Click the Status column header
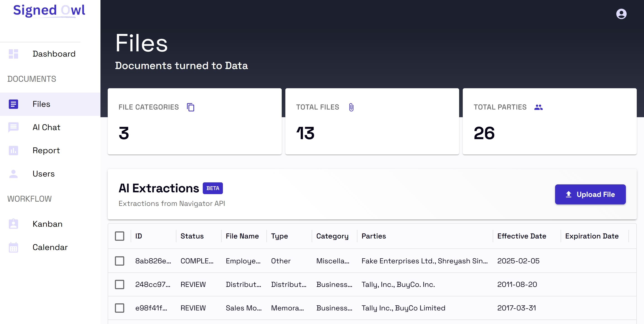Viewport: 644px width, 324px height. pyautogui.click(x=192, y=236)
